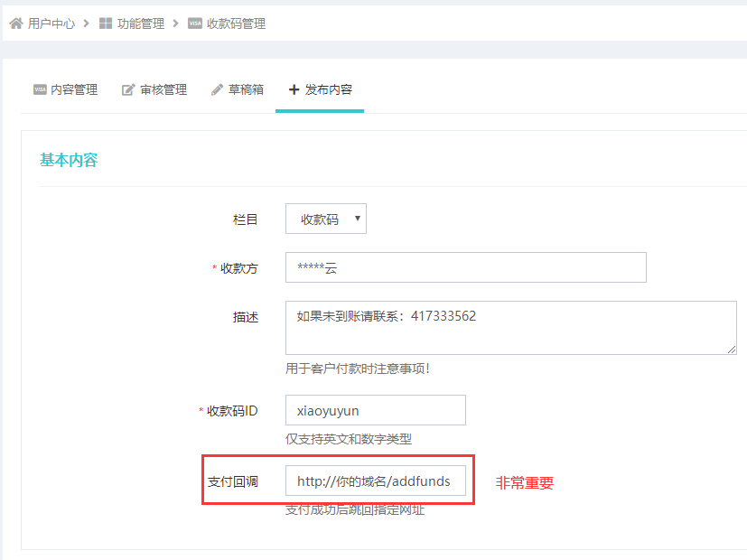Switch to 审核管理 tab
The image size is (747, 560).
[154, 89]
